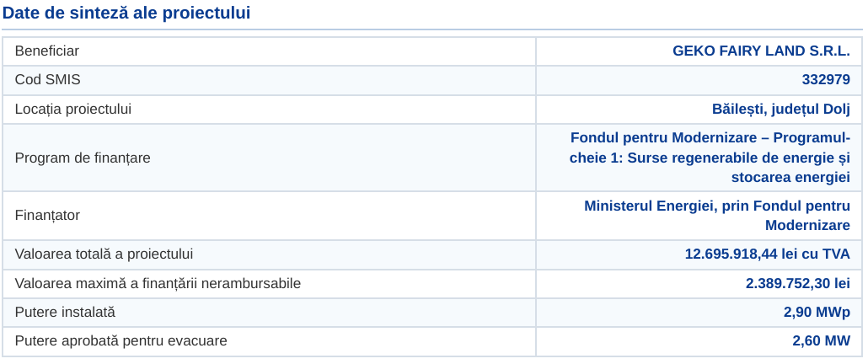This screenshot has width=868, height=364.
Task: Select the Locația proiectului label
Action: 73,109
